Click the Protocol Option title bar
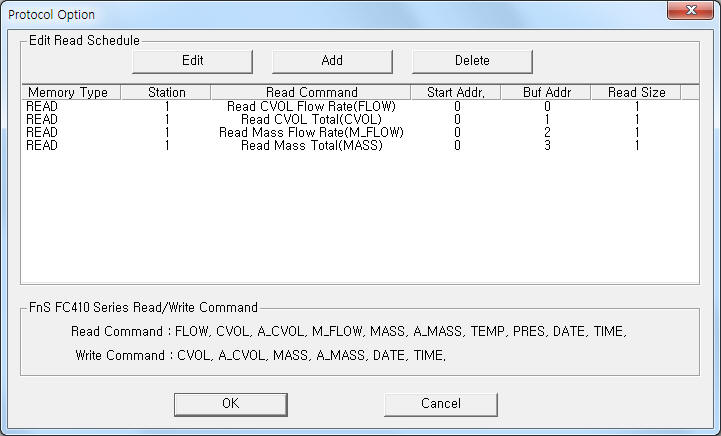Screen dimensions: 721x436 300,14
